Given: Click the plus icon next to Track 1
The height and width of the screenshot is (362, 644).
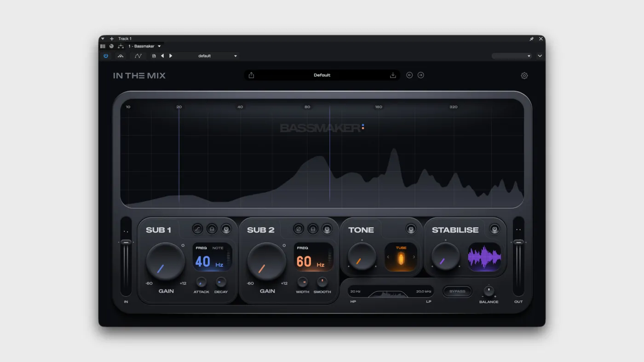Looking at the screenshot, I should (x=112, y=39).
